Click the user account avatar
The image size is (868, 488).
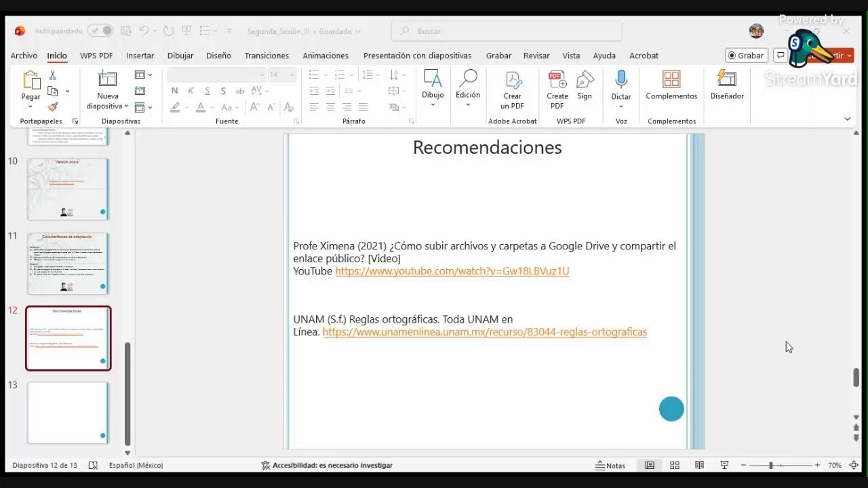coord(756,31)
